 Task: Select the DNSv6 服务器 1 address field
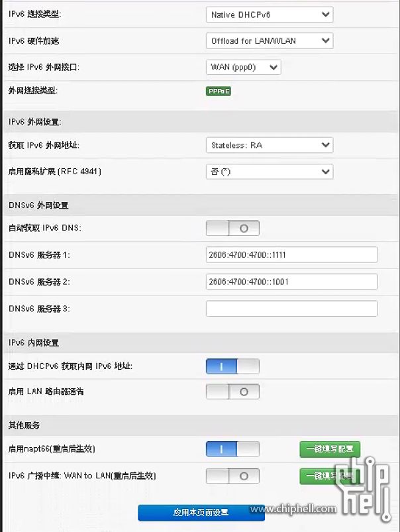291,254
